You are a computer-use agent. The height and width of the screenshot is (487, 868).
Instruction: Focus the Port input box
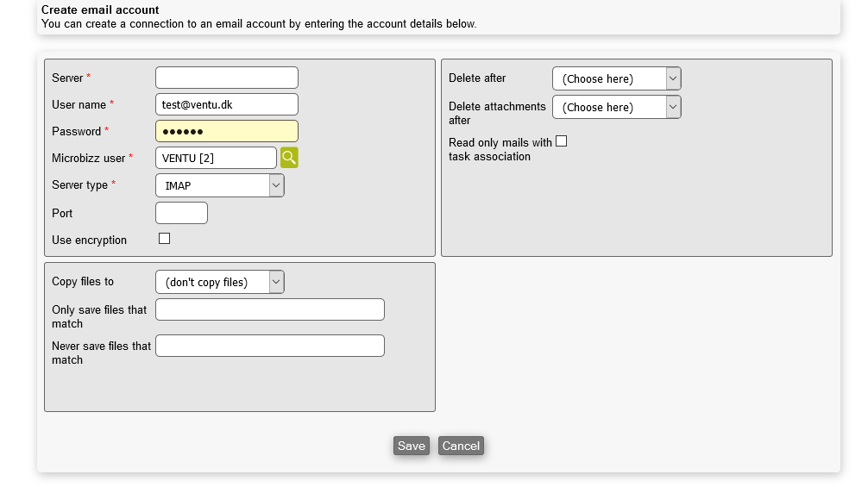click(x=181, y=213)
